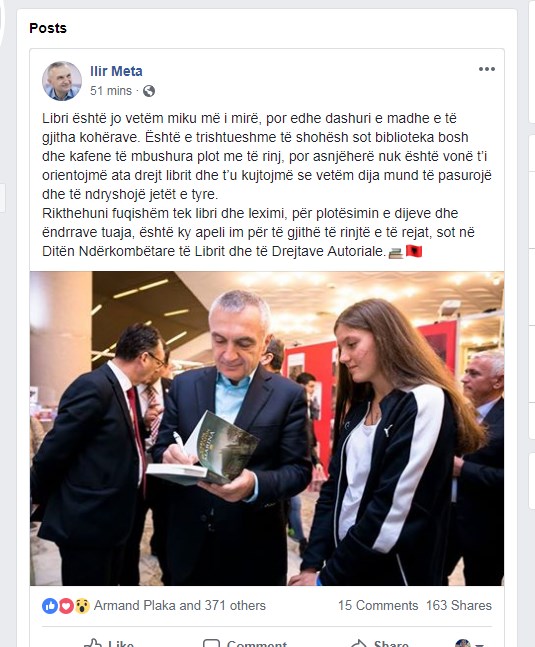
Task: Click the public globe privacy icon
Action: tap(149, 91)
